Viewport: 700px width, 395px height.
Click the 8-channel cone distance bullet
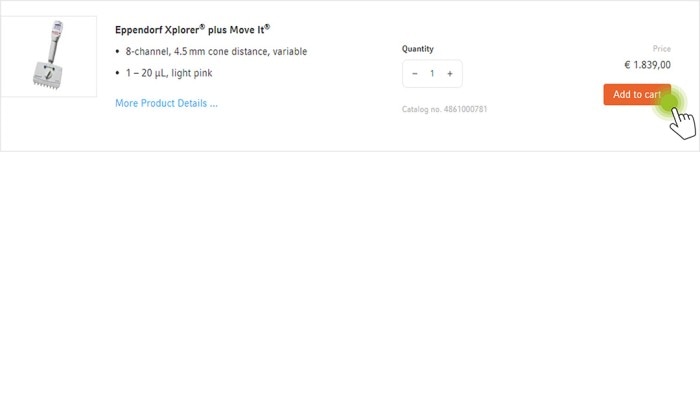[216, 51]
